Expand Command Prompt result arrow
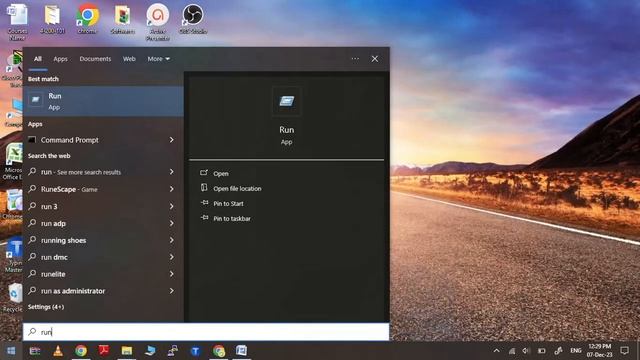The image size is (640, 360). pos(171,140)
